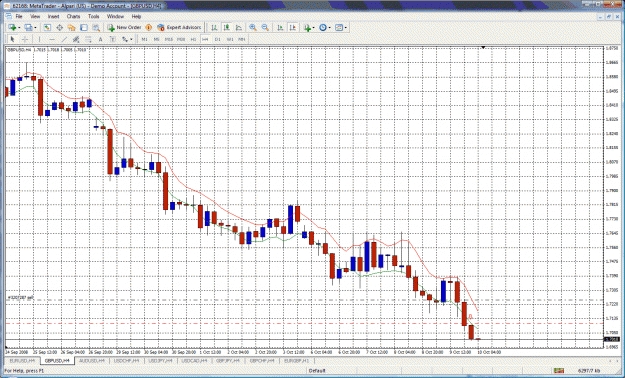Image resolution: width=625 pixels, height=378 pixels.
Task: Set timeframe to W1
Action: pos(230,39)
